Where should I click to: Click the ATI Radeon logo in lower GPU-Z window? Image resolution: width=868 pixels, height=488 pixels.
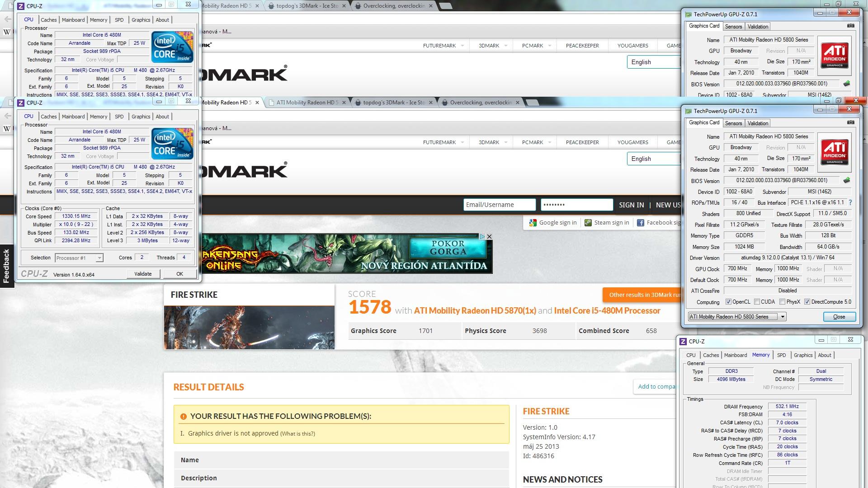(x=835, y=152)
